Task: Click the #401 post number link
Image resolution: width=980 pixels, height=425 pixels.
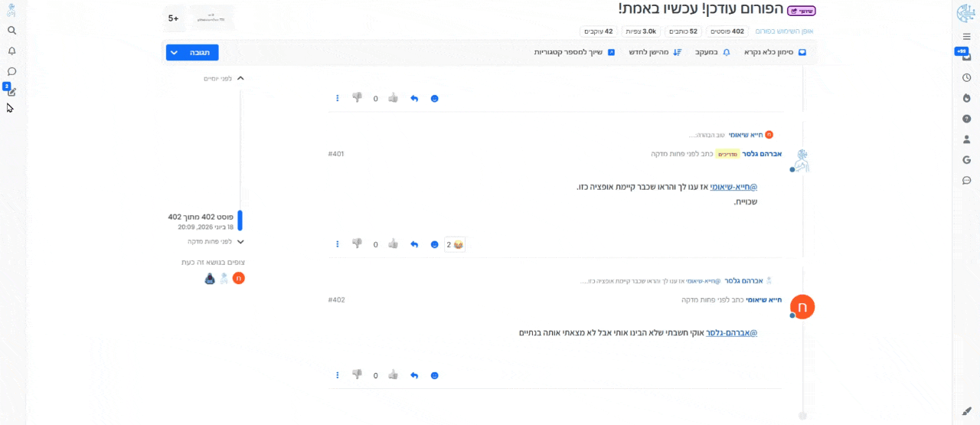Action: (336, 154)
